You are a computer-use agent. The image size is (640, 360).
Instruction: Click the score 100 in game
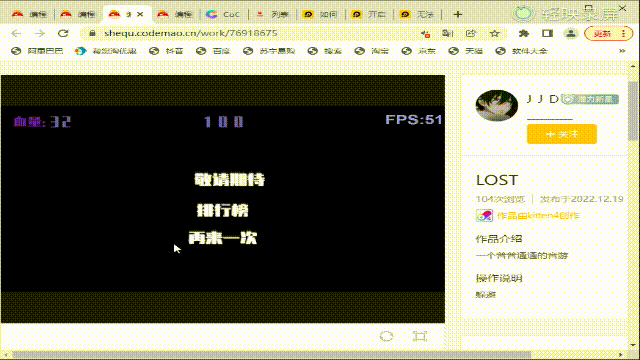pos(224,122)
